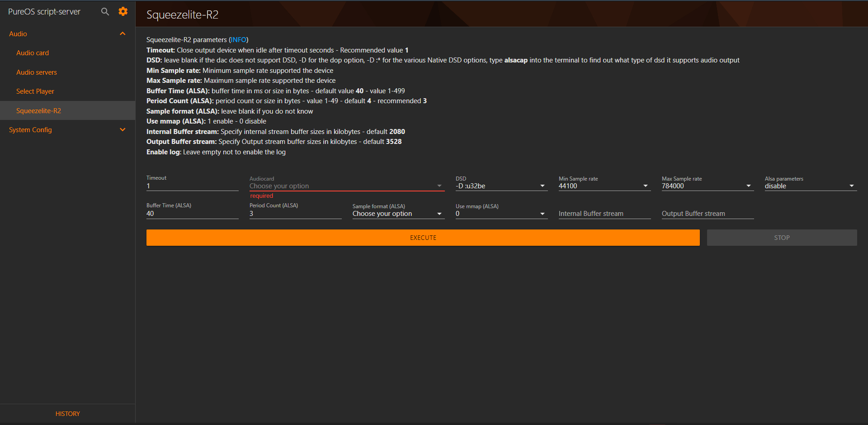This screenshot has width=868, height=425.
Task: Open the Use mmap (ALSA) dropdown
Action: click(x=501, y=214)
